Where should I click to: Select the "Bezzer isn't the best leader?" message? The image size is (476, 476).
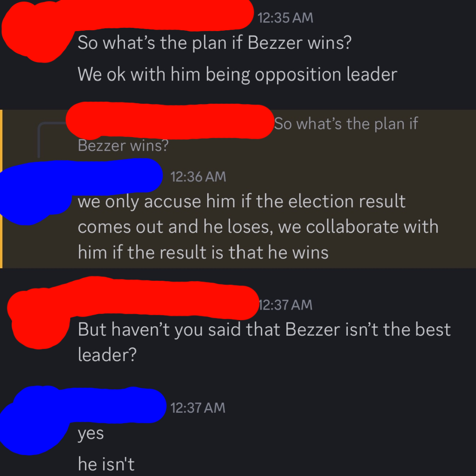pos(264,342)
